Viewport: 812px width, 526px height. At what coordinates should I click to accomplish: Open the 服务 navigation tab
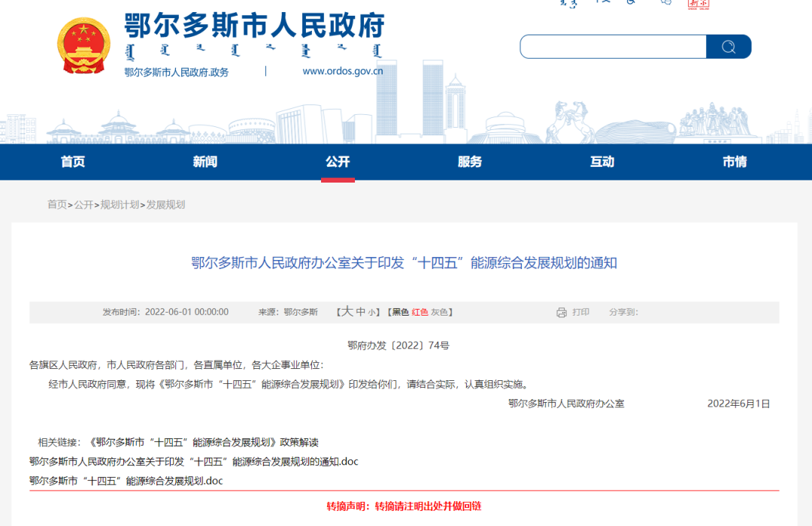point(470,162)
